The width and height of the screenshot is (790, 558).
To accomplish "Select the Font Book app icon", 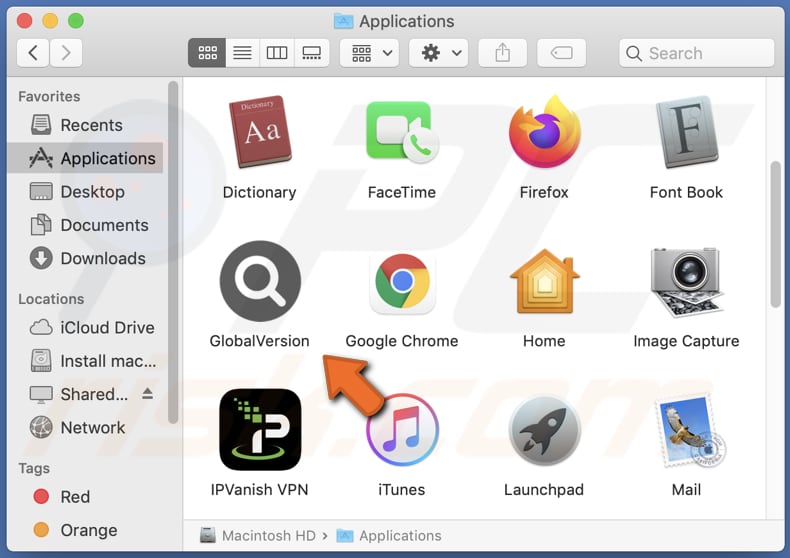I will tap(686, 132).
